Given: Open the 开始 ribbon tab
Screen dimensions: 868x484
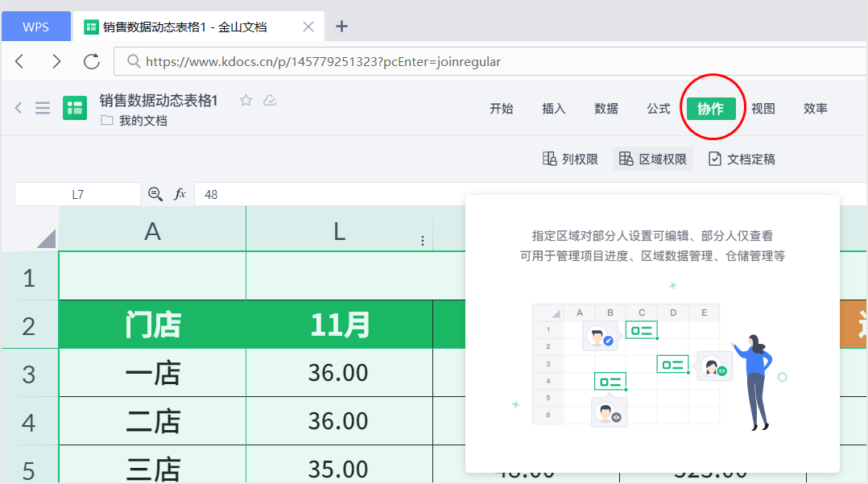Looking at the screenshot, I should [x=502, y=108].
